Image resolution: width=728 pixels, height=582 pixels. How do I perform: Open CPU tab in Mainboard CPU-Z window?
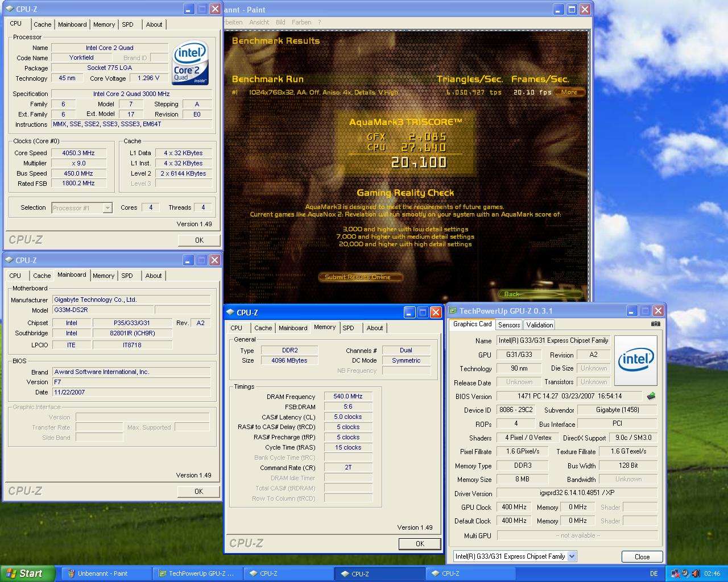point(15,276)
